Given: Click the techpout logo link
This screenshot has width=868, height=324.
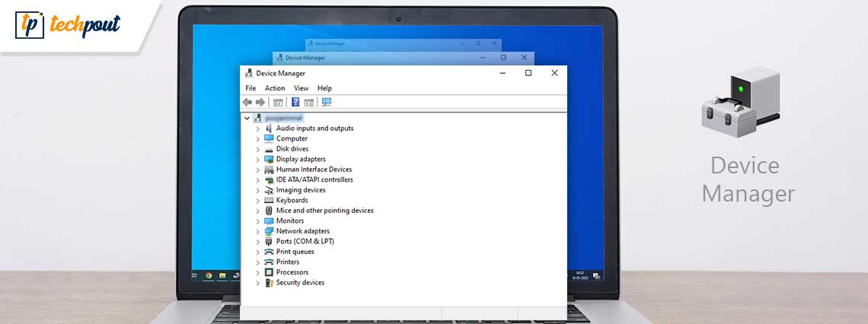Looking at the screenshot, I should (x=69, y=26).
